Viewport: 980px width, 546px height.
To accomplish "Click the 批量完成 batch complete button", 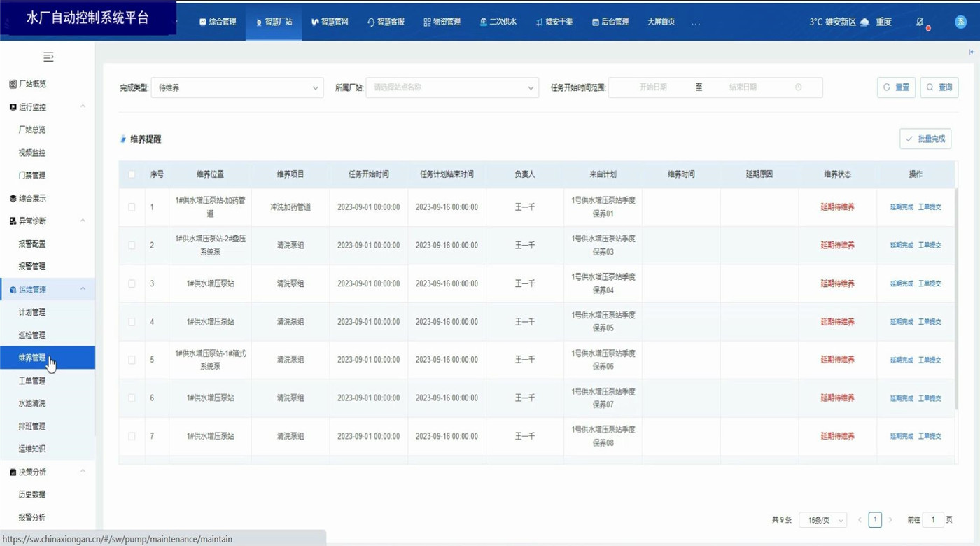I will pos(925,139).
